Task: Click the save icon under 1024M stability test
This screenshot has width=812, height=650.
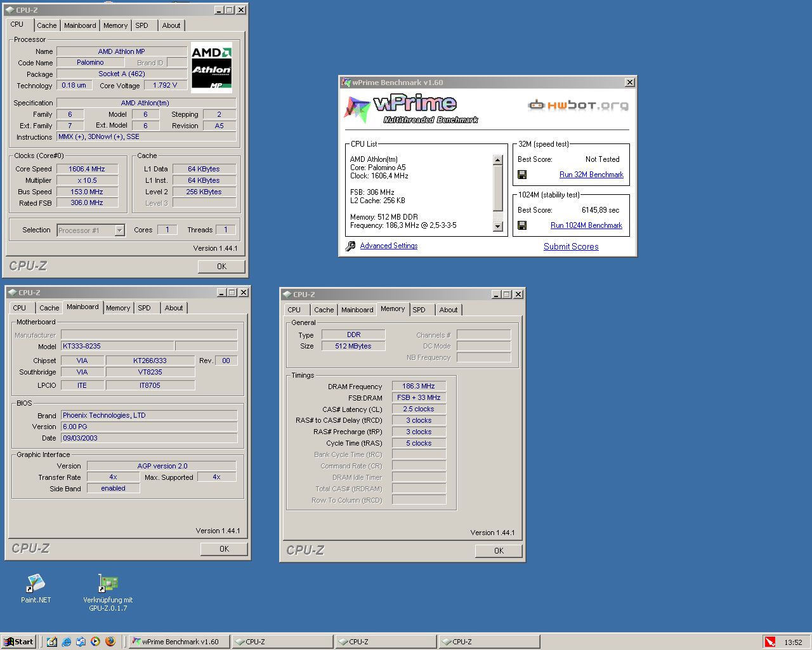Action: click(522, 225)
